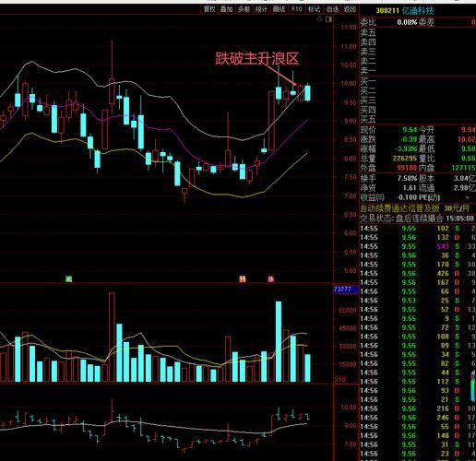
Task: Select the trade row with 216 volume
Action: click(x=418, y=408)
